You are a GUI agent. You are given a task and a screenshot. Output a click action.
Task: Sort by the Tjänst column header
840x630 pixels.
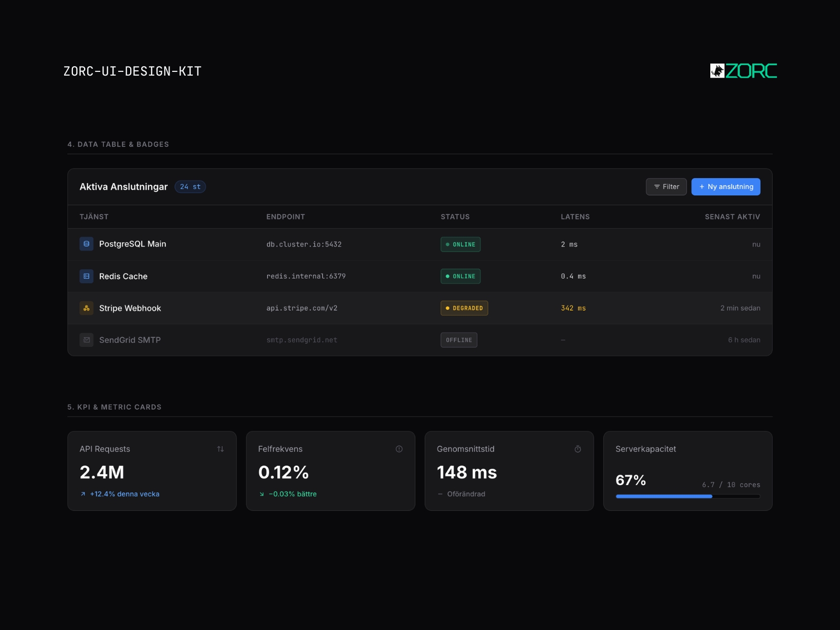point(94,217)
